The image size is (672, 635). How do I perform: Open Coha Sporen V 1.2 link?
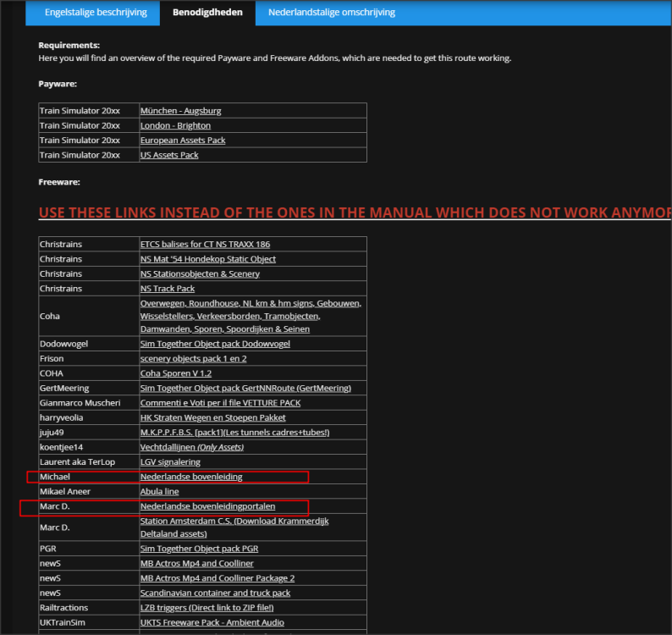175,373
